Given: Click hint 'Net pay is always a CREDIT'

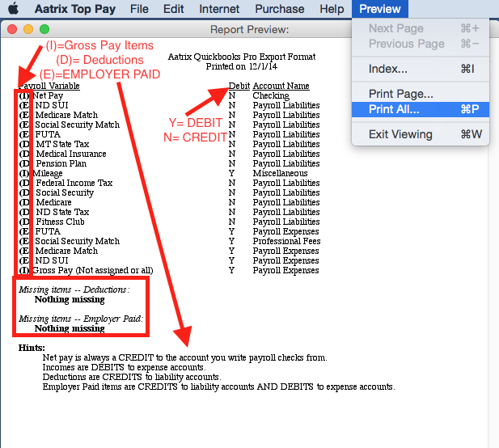Looking at the screenshot, I should [x=185, y=357].
